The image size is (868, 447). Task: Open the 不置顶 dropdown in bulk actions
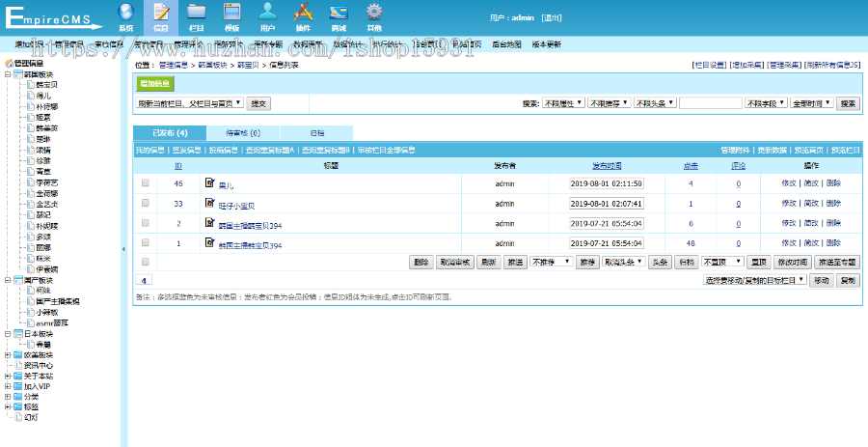coord(722,262)
